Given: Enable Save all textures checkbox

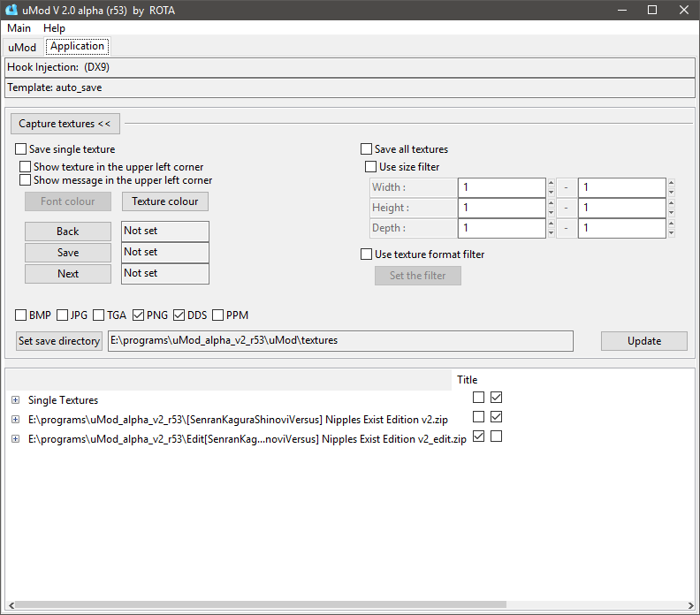Looking at the screenshot, I should [x=367, y=149].
